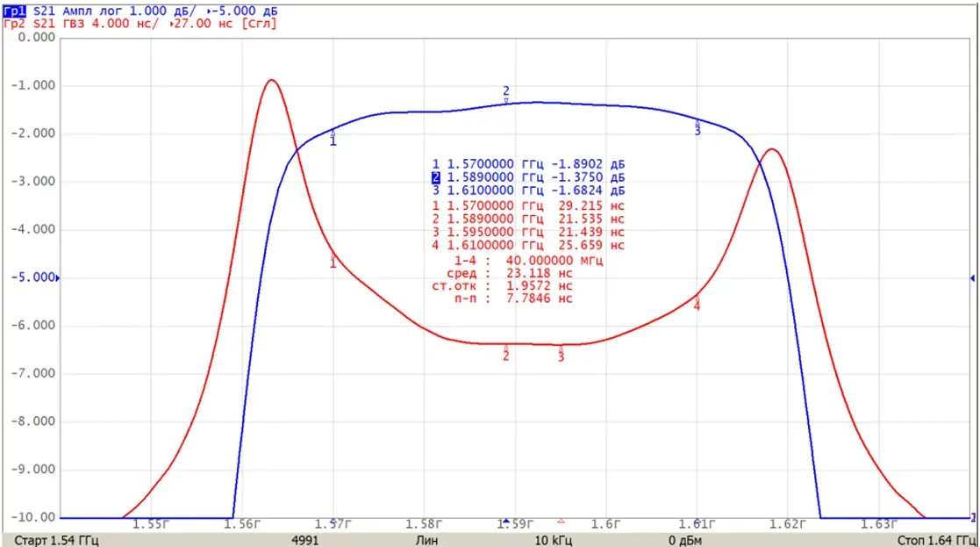Click the [Сгл] smoothing indicator
Image resolution: width=980 pixels, height=547 pixels.
[x=260, y=24]
